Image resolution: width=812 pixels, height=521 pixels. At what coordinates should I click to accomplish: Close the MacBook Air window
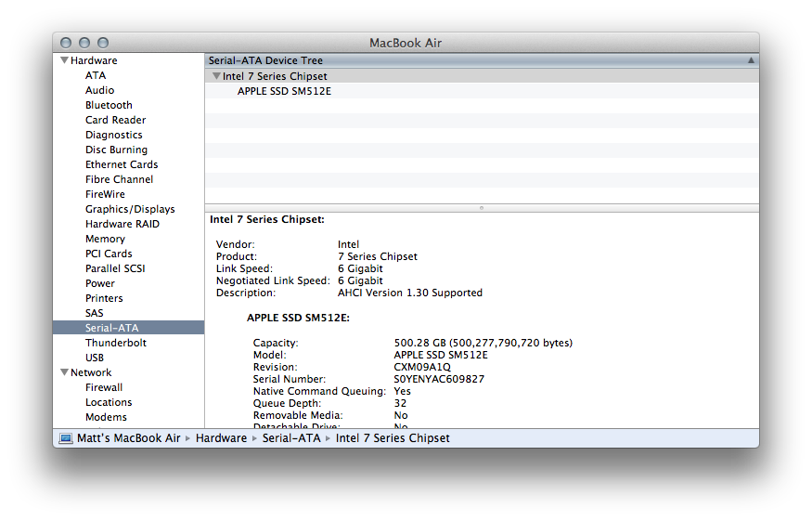click(66, 43)
